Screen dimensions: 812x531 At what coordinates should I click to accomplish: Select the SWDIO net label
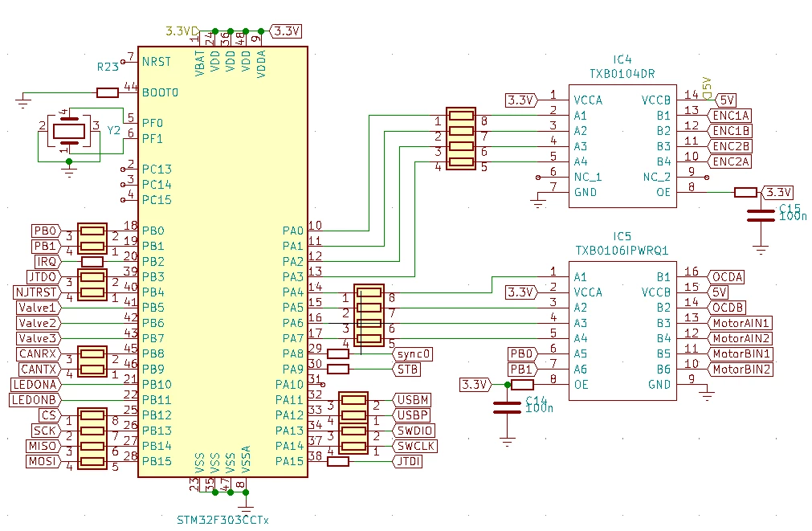(x=414, y=431)
